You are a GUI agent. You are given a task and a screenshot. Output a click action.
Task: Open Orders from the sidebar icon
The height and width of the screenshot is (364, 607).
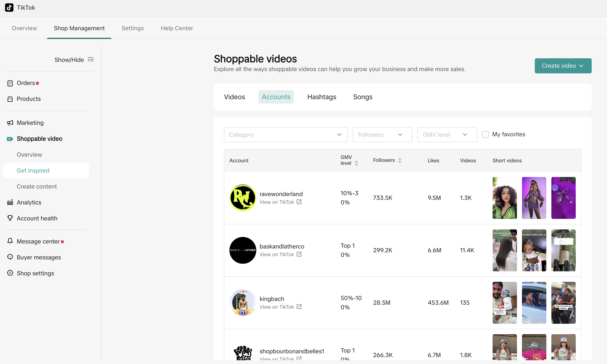pyautogui.click(x=10, y=83)
